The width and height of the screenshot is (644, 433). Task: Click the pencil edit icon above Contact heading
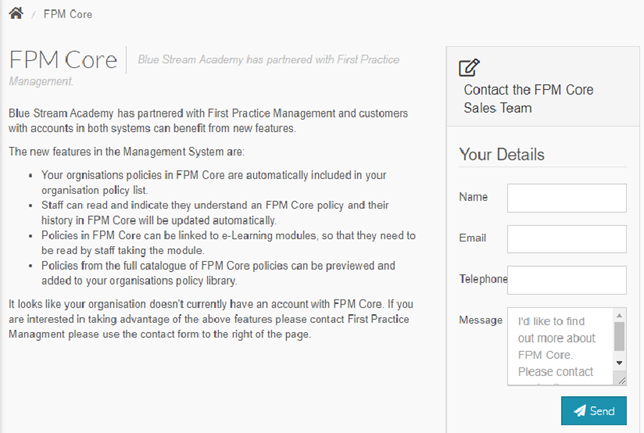(469, 68)
